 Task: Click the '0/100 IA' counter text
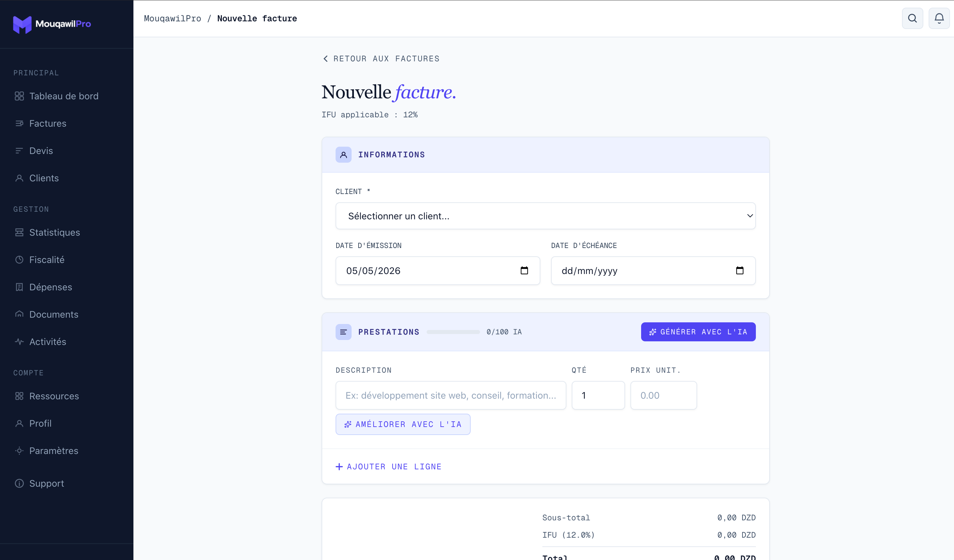[504, 332]
